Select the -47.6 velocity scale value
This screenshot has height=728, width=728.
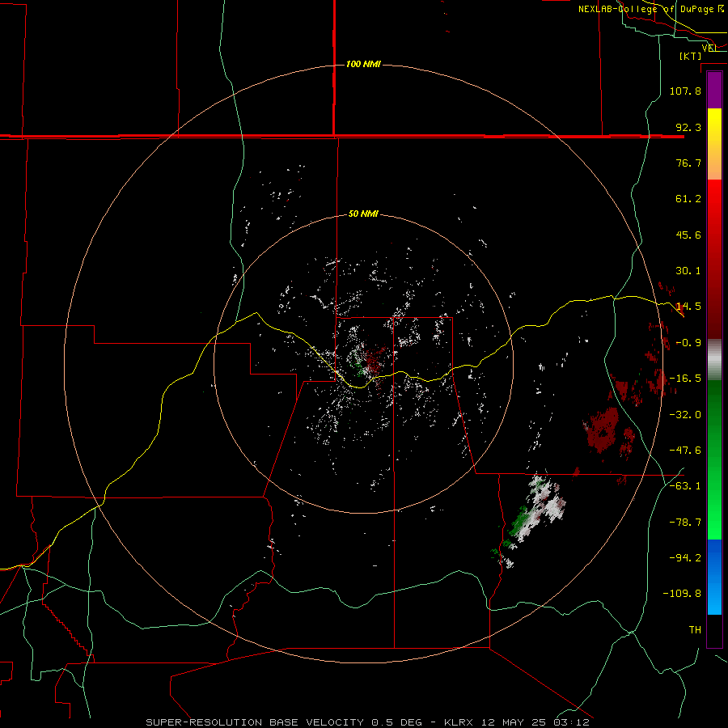[685, 451]
